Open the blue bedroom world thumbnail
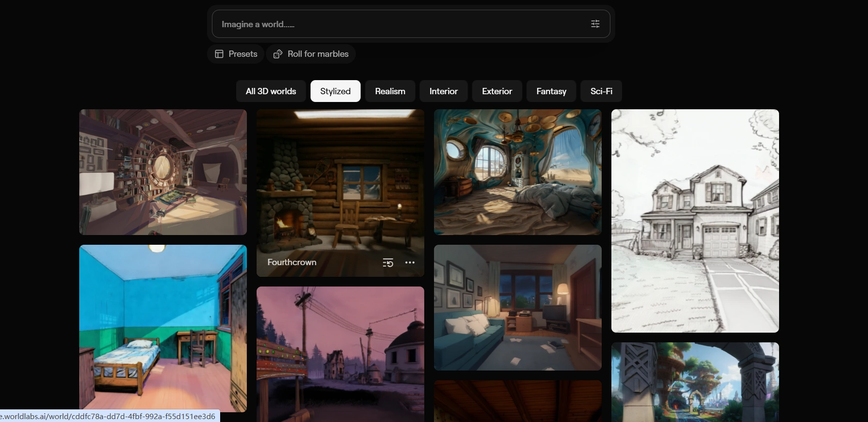Screen dimensions: 868x422 pos(163,328)
